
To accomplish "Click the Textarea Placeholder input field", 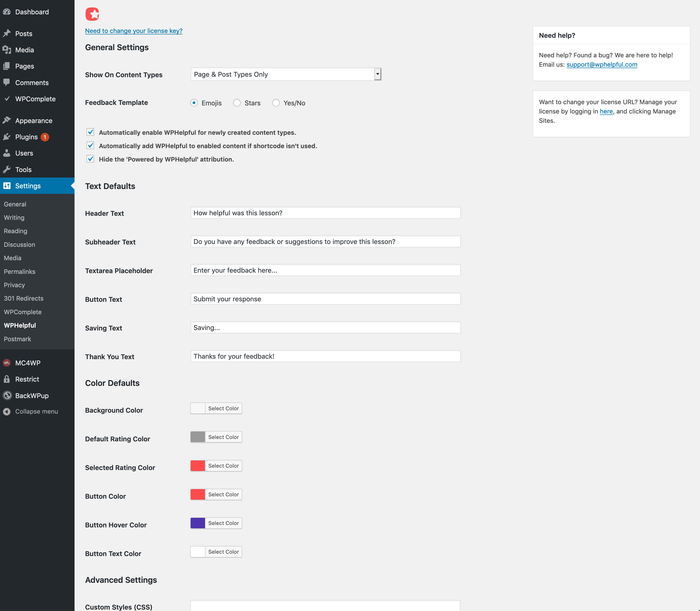I will [x=326, y=270].
